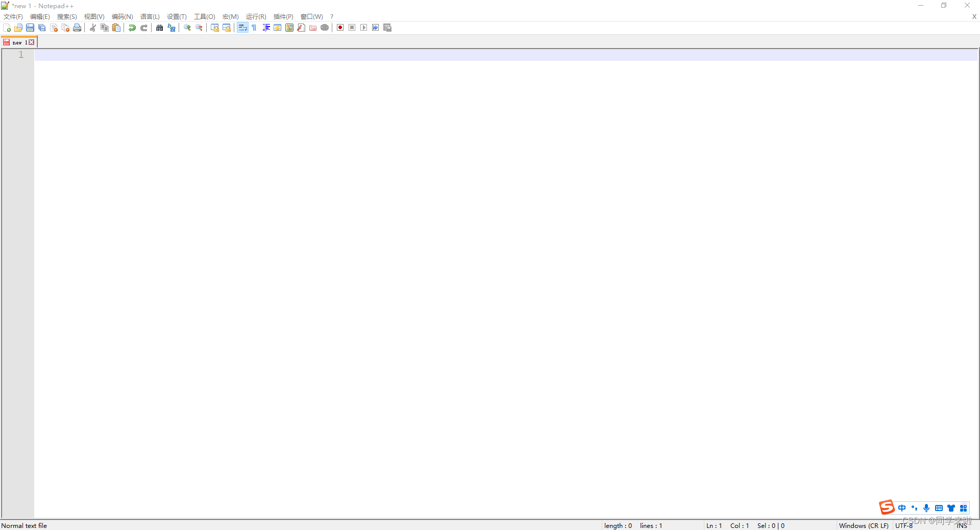980x530 pixels.
Task: Close current document via toolbar icon
Action: [54, 28]
